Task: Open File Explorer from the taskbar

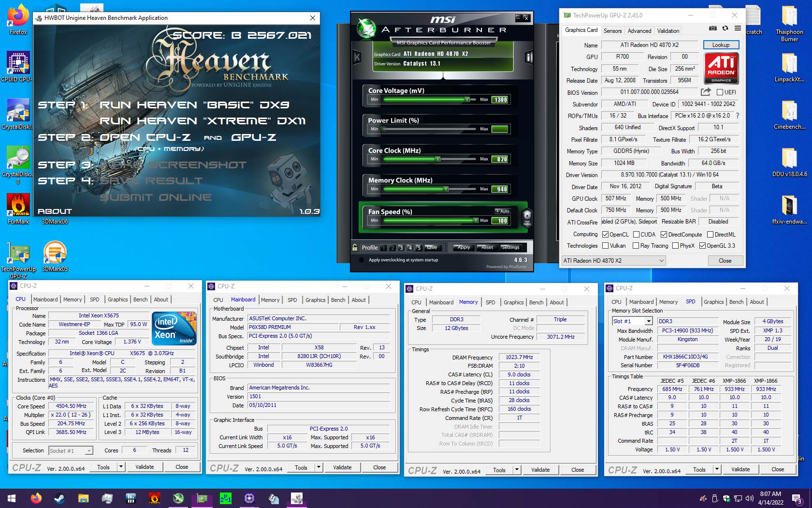Action: (x=83, y=498)
